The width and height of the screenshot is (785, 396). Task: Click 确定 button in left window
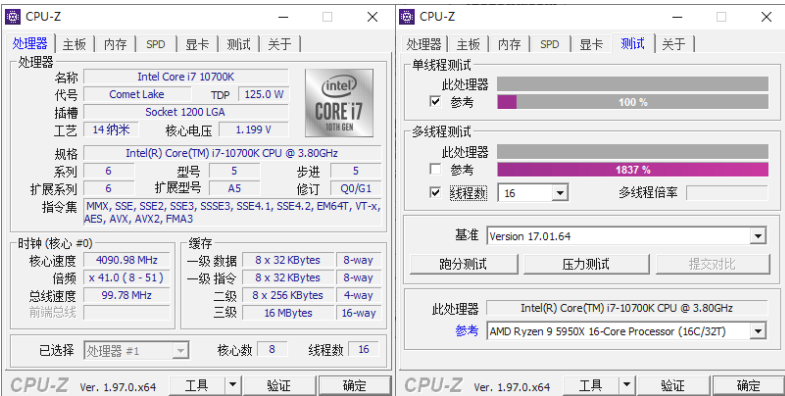point(354,385)
